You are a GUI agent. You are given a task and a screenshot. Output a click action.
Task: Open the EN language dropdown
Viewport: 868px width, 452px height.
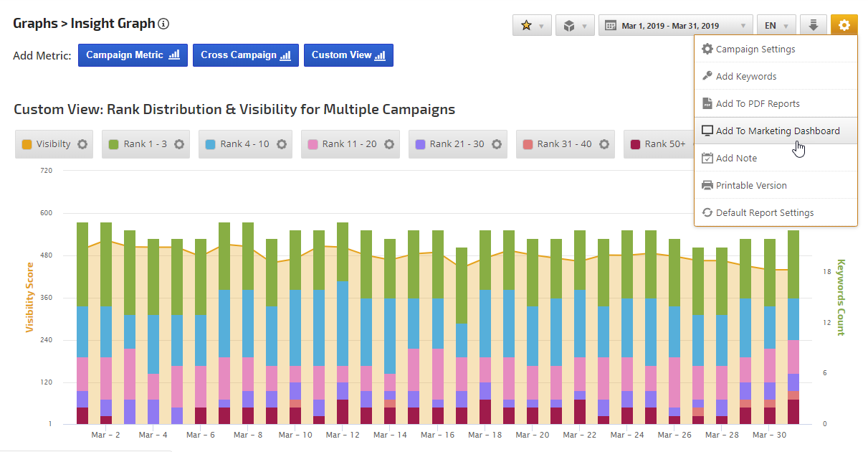tap(776, 25)
